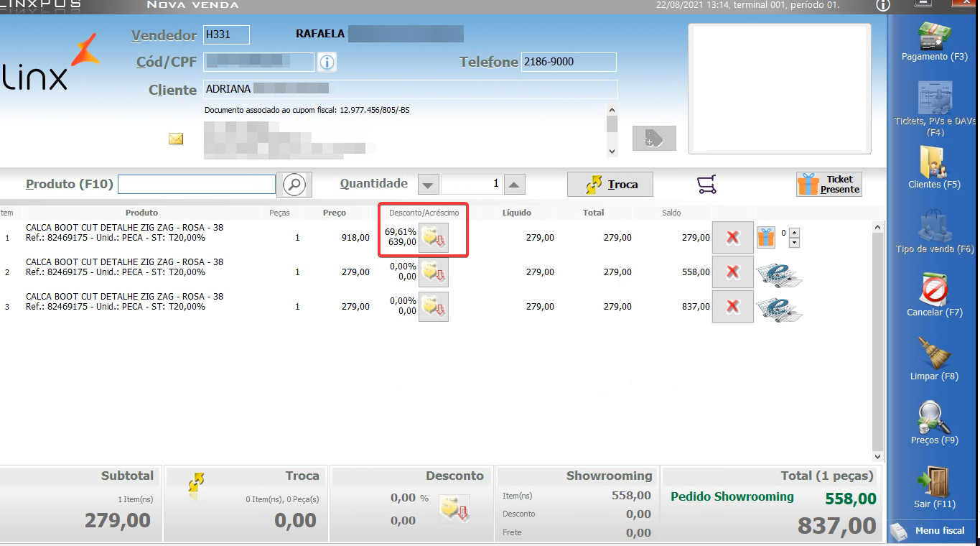Click the Cód/CPF field
Image resolution: width=980 pixels, height=546 pixels.
(x=258, y=63)
